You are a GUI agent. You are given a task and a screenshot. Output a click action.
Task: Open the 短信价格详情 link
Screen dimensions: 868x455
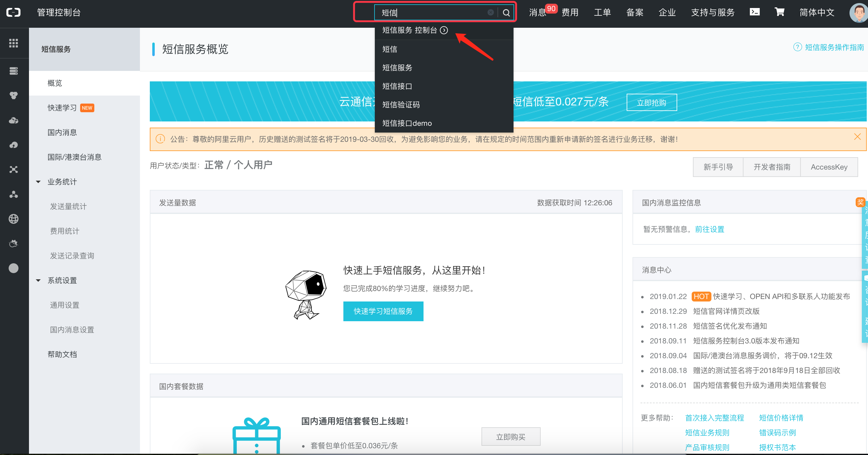click(x=781, y=418)
